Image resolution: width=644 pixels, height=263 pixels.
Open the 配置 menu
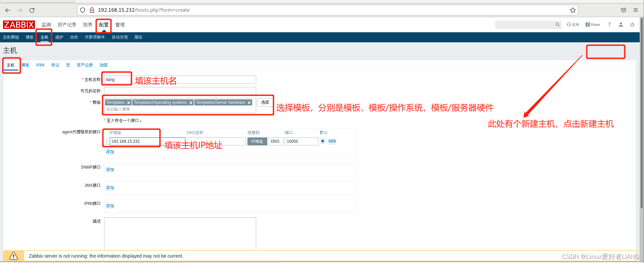(x=104, y=25)
